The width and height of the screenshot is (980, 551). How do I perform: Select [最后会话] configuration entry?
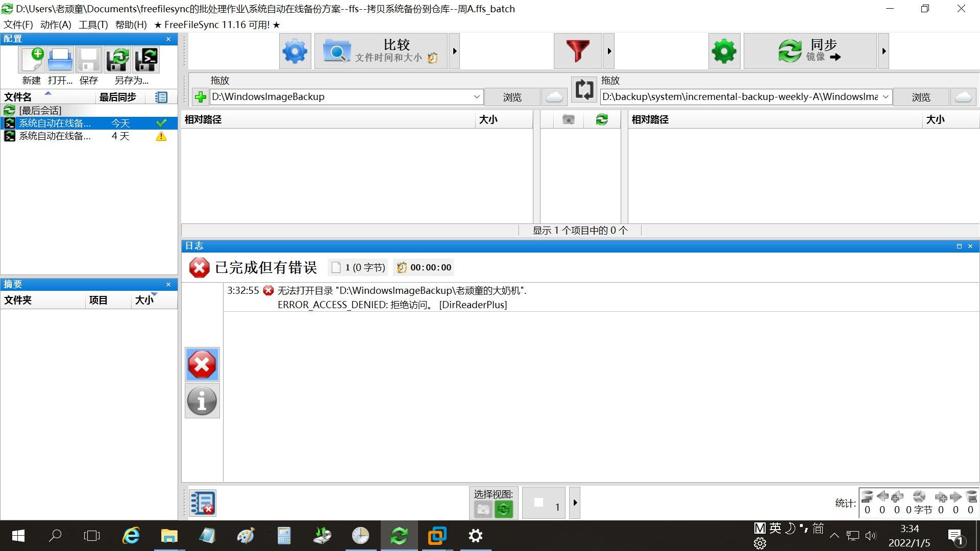pos(89,110)
